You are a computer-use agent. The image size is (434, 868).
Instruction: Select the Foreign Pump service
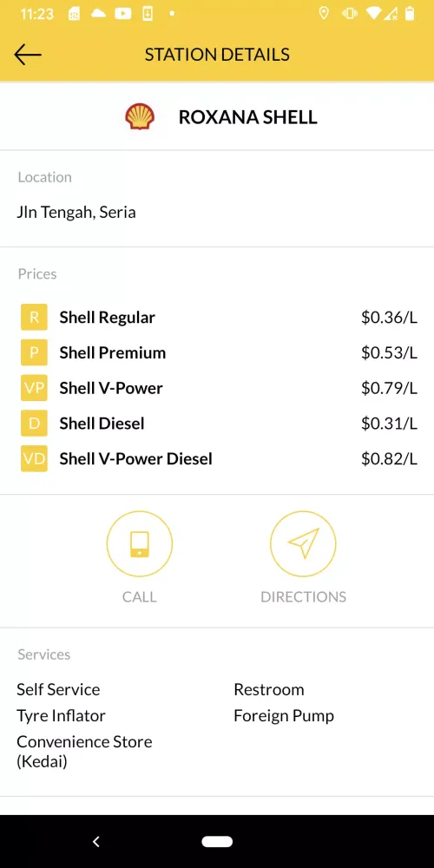(284, 716)
